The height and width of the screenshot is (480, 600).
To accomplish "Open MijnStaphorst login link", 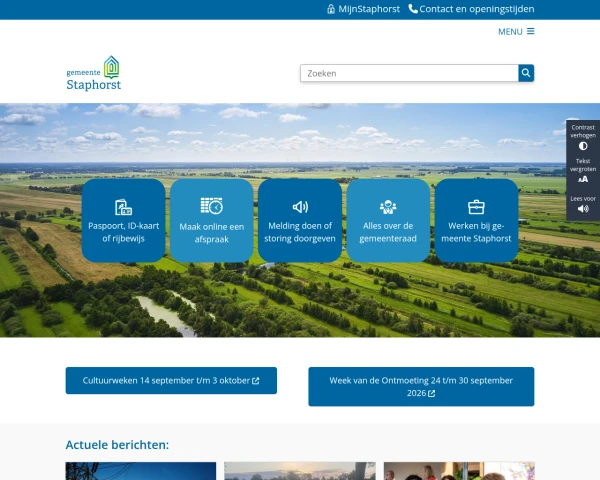I will point(364,9).
